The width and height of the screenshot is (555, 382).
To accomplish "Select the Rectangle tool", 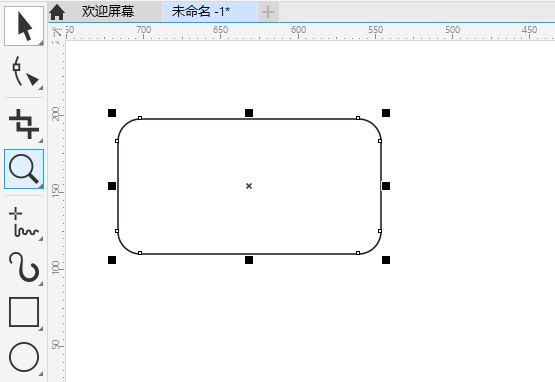I will 24,312.
